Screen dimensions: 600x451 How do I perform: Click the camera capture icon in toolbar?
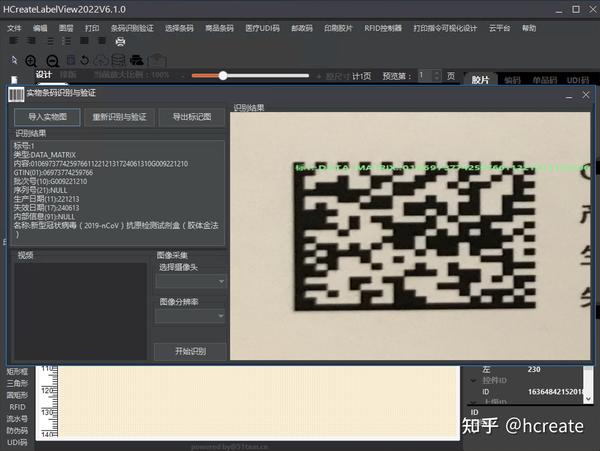157,60
